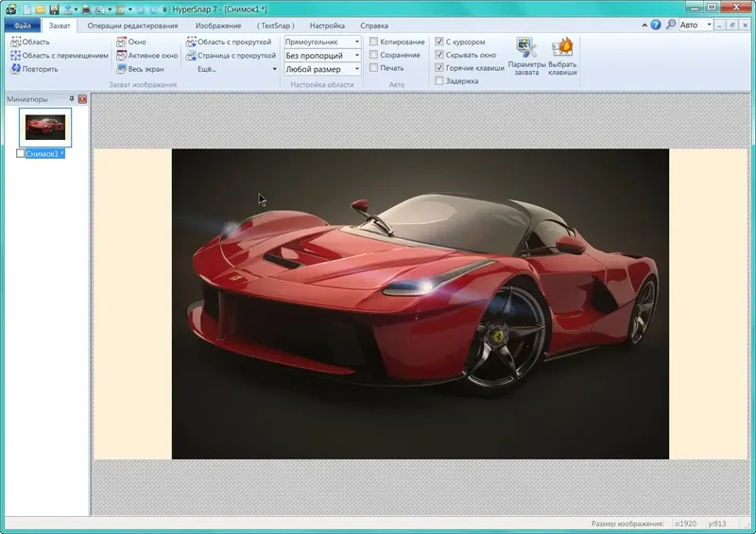Viewport: 756px width, 534px height.
Task: Enable the 'Копирование' checkbox
Action: (x=374, y=43)
